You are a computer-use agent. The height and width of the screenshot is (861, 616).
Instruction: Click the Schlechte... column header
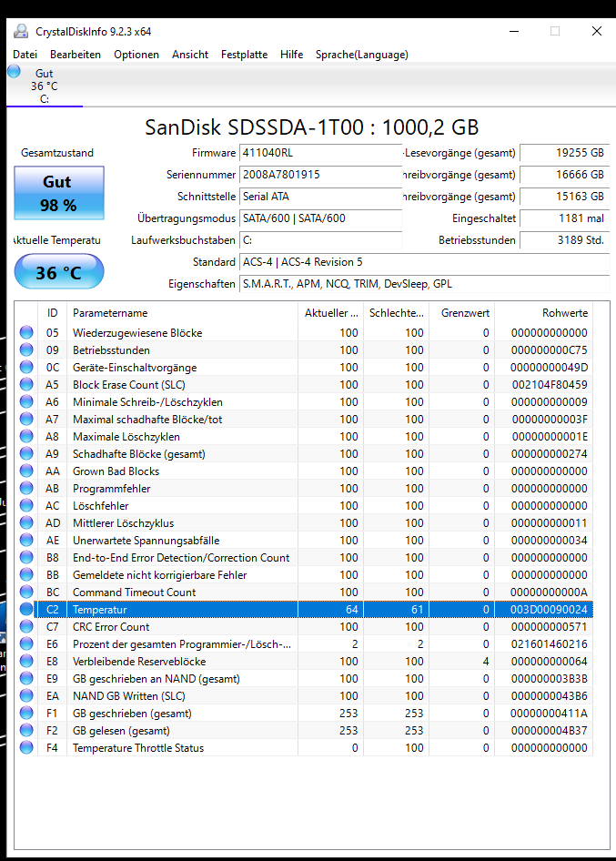[397, 312]
